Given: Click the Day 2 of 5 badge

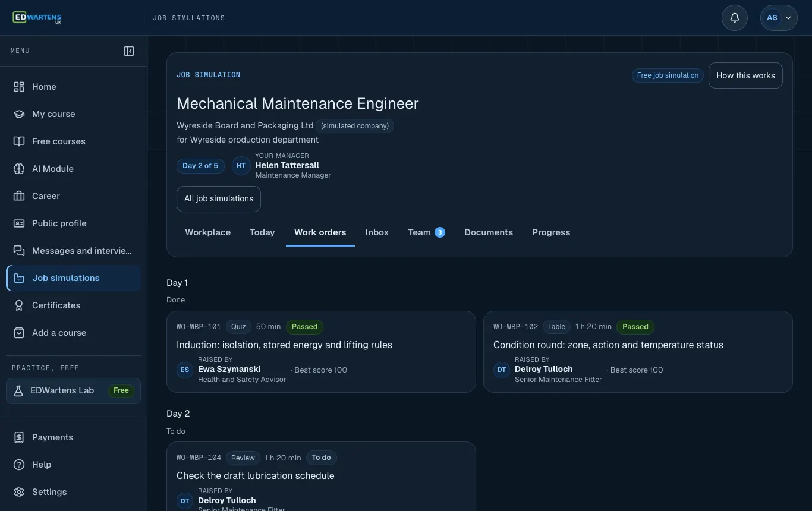Looking at the screenshot, I should (200, 166).
